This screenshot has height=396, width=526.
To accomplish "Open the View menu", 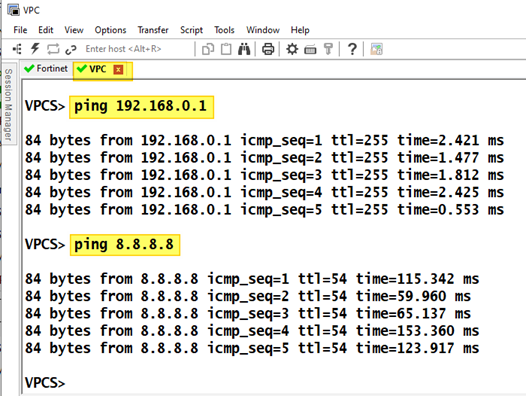I will (x=74, y=30).
